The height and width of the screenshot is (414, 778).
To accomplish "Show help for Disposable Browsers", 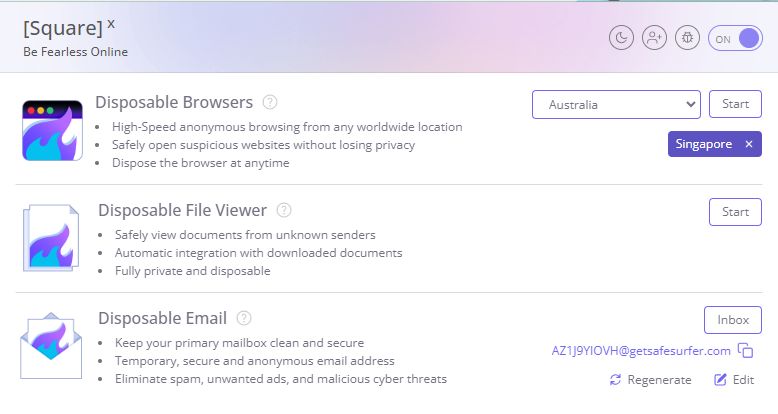I will [x=270, y=102].
